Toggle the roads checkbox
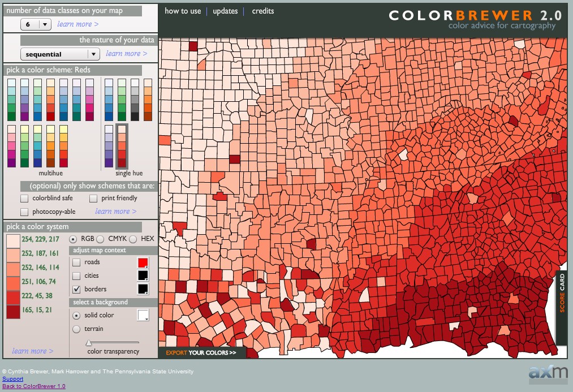This screenshot has height=392, width=573. click(x=76, y=262)
